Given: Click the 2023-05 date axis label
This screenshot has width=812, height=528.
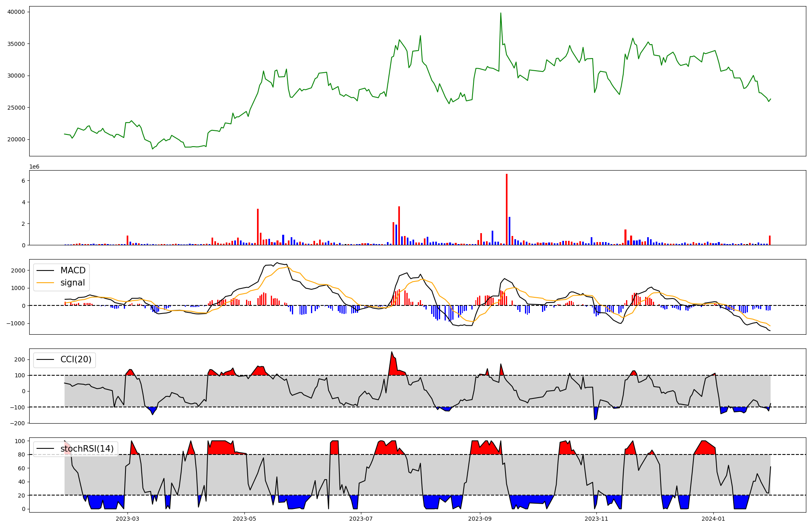Looking at the screenshot, I should [x=244, y=519].
